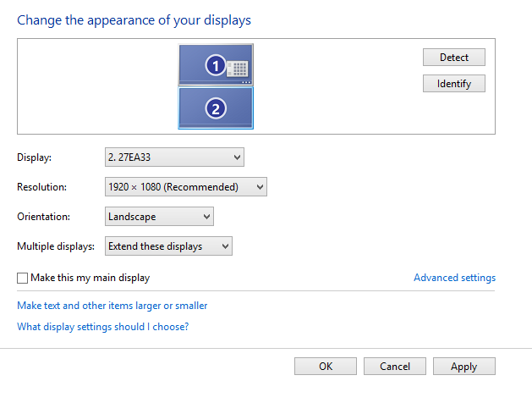Open the Display dropdown showing 27EA33
This screenshot has width=532, height=403.
(173, 157)
